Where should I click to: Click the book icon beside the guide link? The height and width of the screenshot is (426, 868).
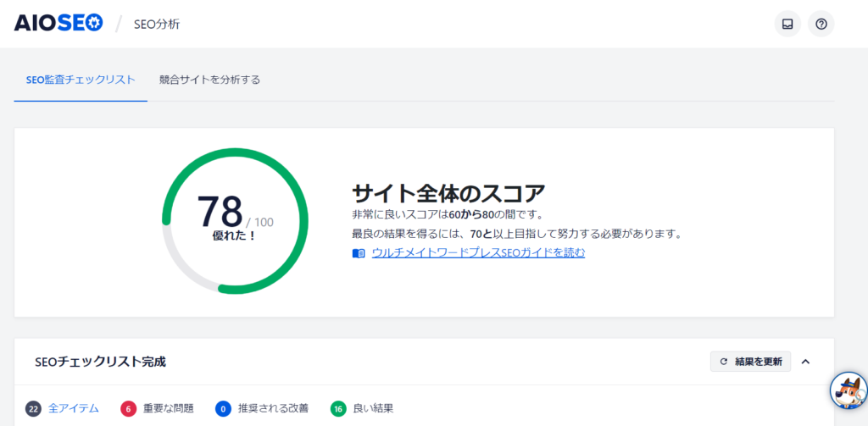tap(359, 253)
